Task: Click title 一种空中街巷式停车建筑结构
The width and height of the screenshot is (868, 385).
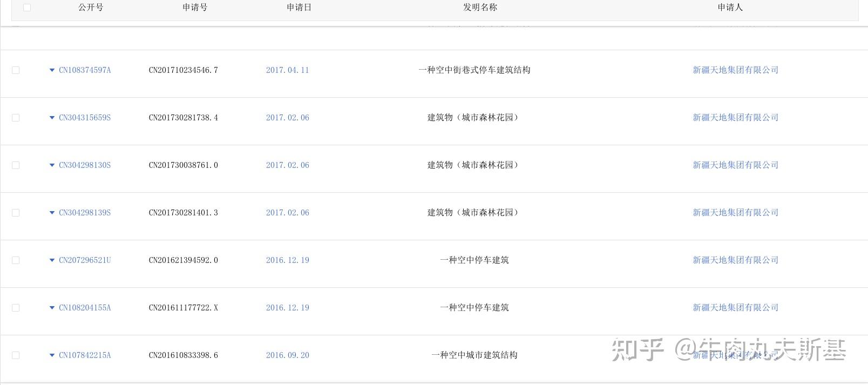Action: coord(474,70)
